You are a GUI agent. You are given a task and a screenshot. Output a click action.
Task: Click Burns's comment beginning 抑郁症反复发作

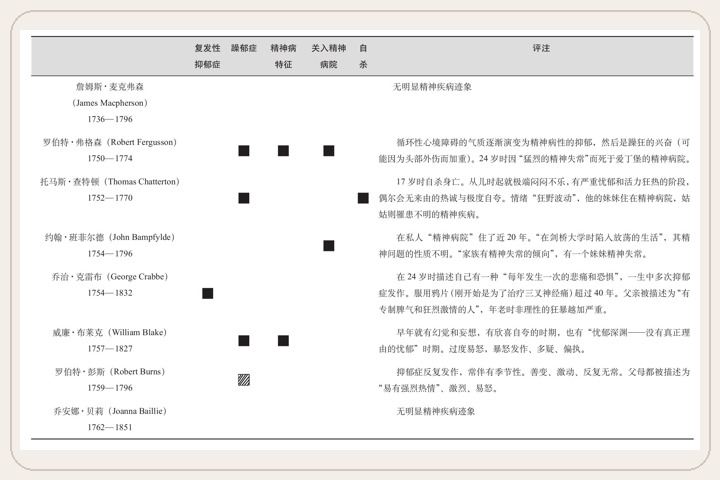pyautogui.click(x=534, y=380)
